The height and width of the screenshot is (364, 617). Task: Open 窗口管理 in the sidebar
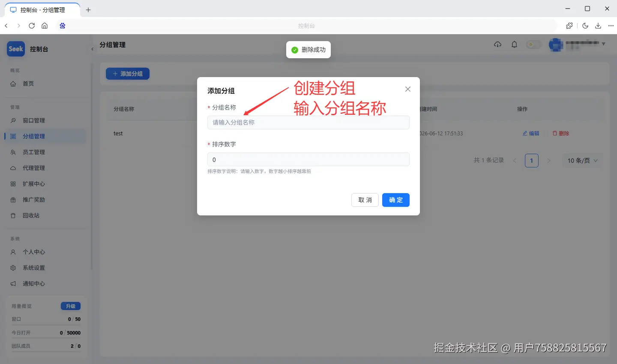point(45,120)
